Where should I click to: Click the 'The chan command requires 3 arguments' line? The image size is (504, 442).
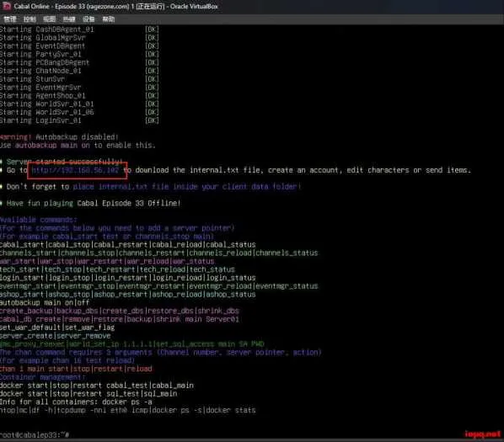click(x=160, y=353)
